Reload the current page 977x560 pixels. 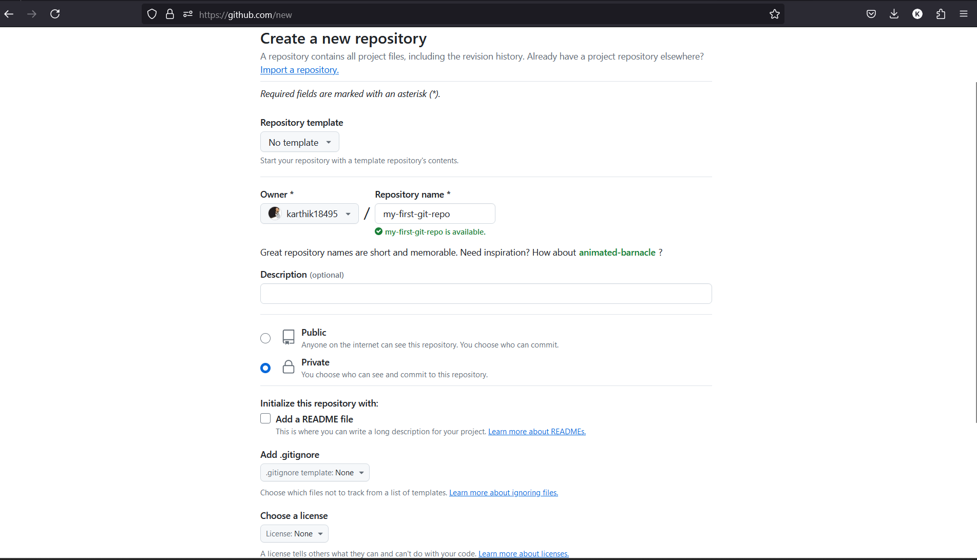click(x=55, y=14)
